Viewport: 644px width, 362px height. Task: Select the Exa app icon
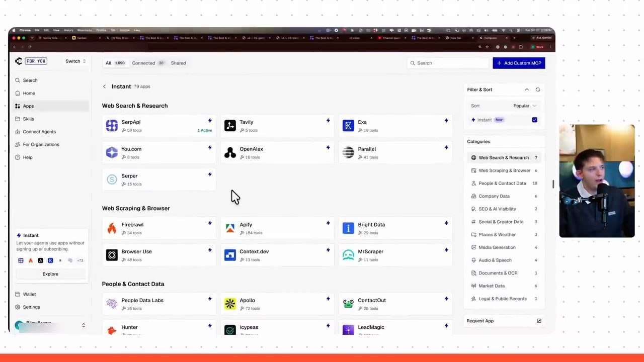coord(348,126)
